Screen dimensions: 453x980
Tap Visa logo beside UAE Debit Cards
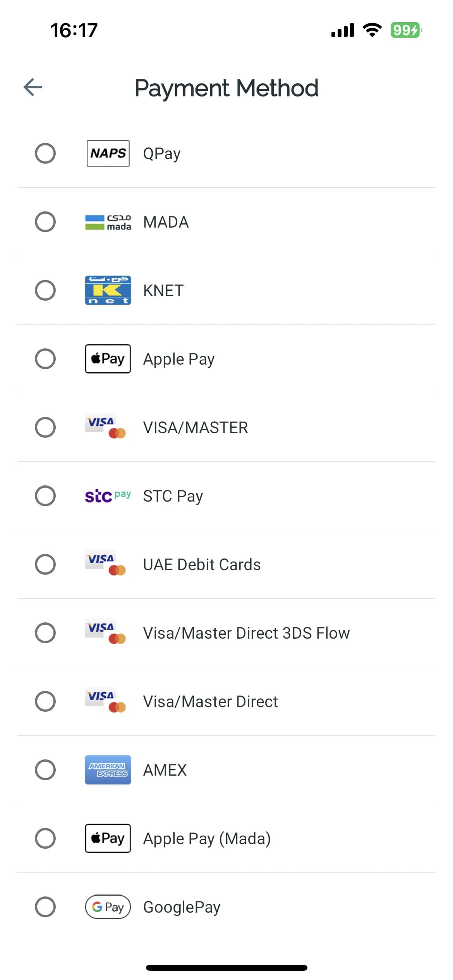105,564
